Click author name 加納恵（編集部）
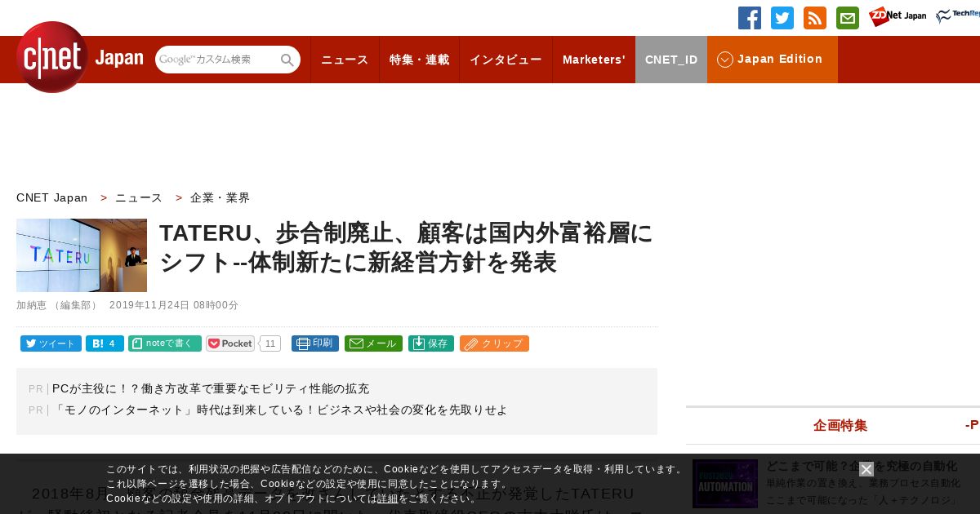The image size is (980, 514). click(57, 305)
